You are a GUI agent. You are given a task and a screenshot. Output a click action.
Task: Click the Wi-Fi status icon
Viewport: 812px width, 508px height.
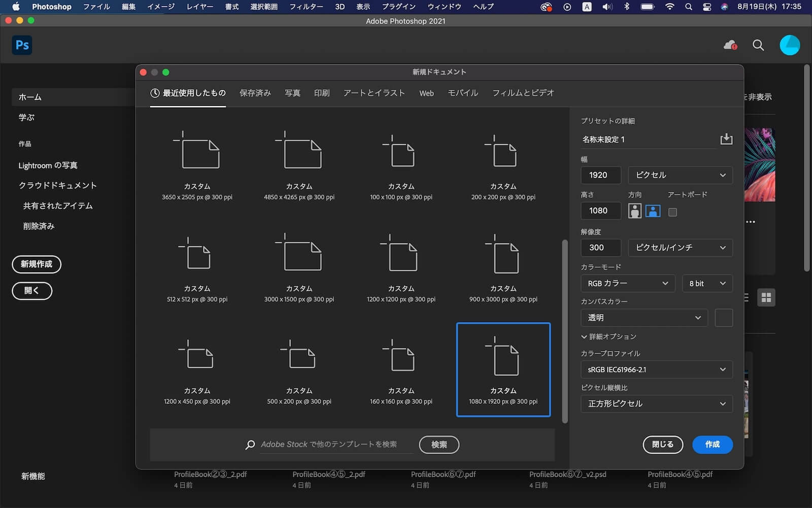coord(670,7)
